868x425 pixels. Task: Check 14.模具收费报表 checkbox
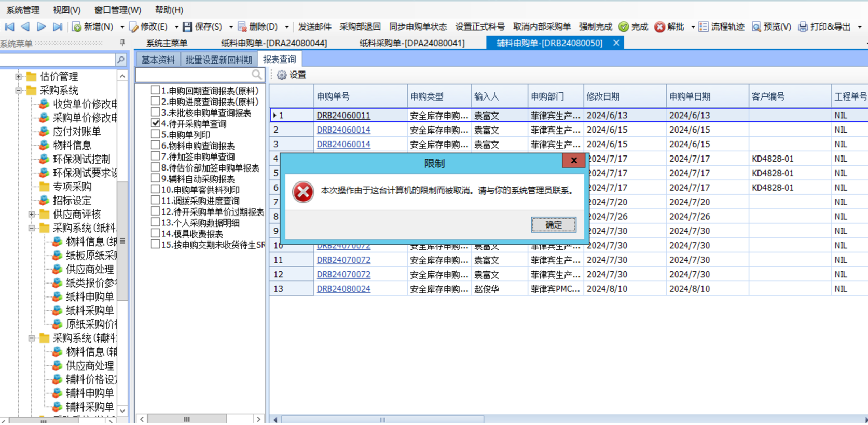[155, 233]
